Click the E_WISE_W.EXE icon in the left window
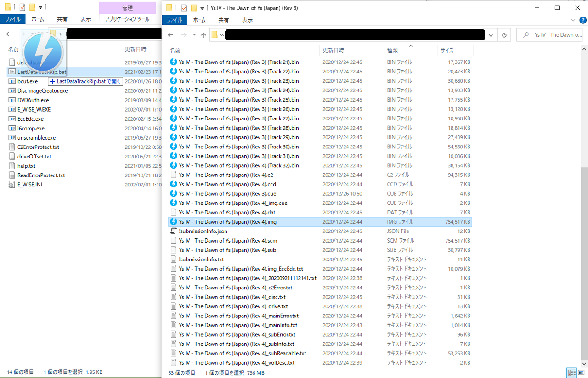 12,109
